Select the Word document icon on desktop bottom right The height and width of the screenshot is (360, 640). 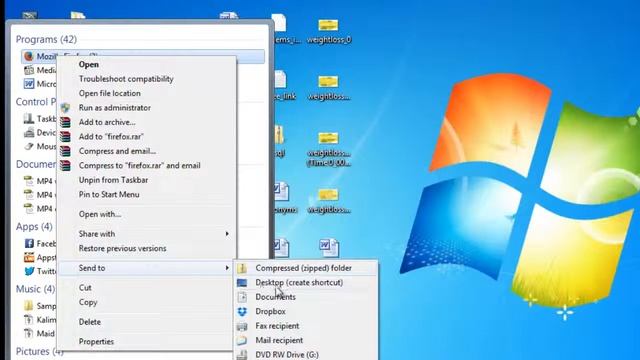[x=329, y=248]
